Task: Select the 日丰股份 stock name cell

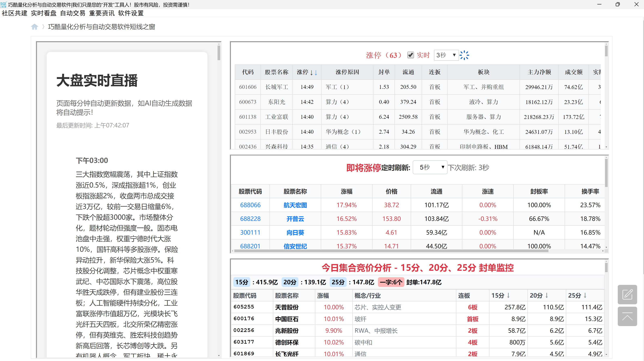Action: coord(277,132)
